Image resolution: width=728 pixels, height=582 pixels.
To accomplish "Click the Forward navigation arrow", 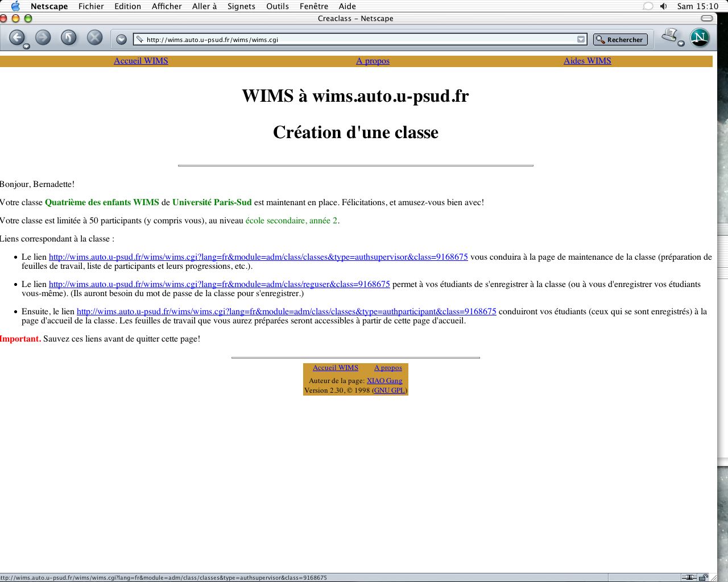I will (43, 38).
